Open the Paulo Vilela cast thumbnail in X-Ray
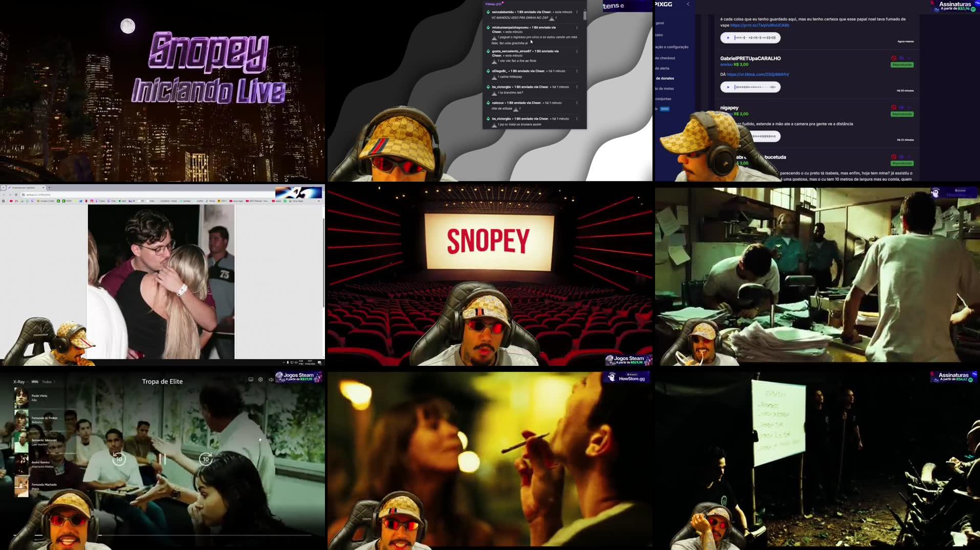Image resolution: width=980 pixels, height=550 pixels. click(21, 398)
